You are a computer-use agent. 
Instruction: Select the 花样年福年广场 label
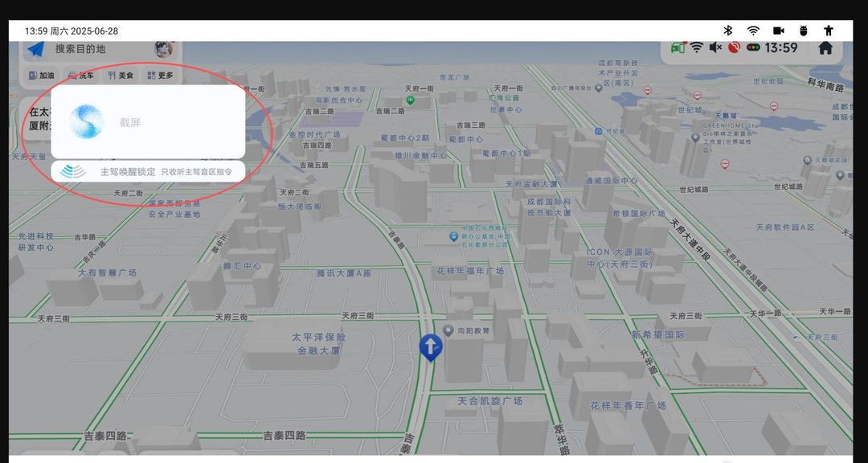tap(470, 271)
